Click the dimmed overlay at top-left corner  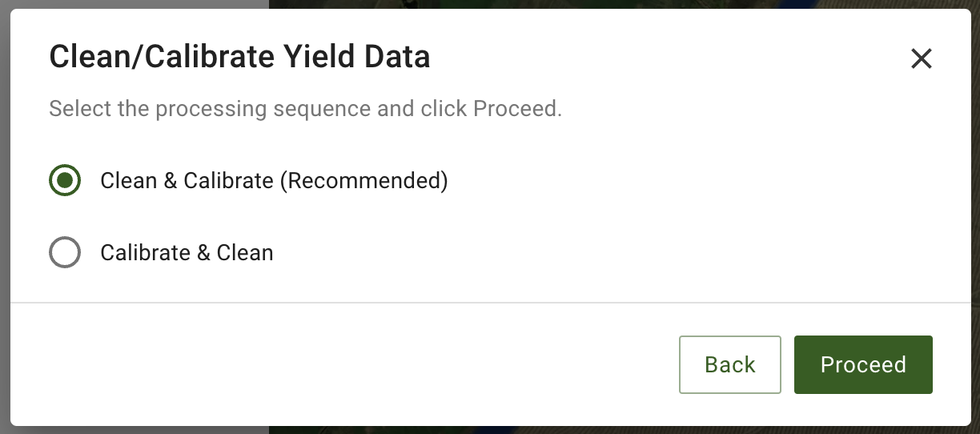4,4
